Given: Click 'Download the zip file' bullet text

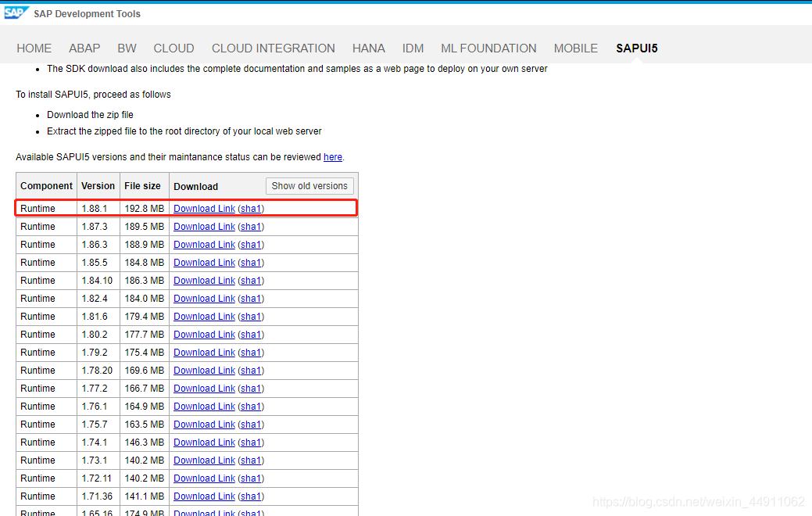Looking at the screenshot, I should [x=90, y=115].
